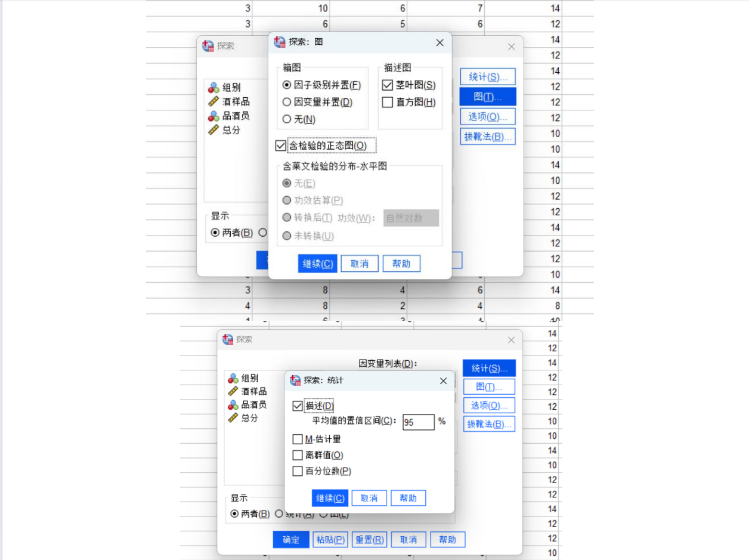Click the 探索: 统计 dialog title icon
Viewport: 749px width, 560px height.
(295, 380)
